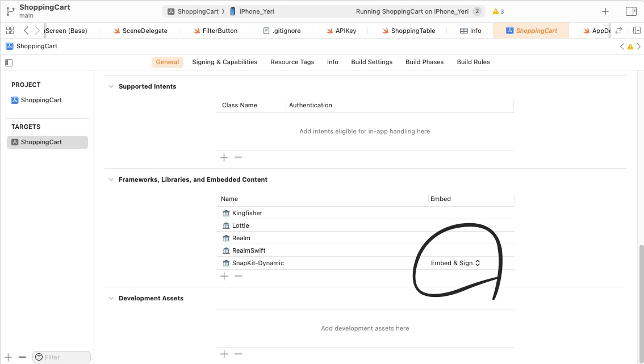
Task: Open the APIKey editor tab
Action: tap(341, 31)
